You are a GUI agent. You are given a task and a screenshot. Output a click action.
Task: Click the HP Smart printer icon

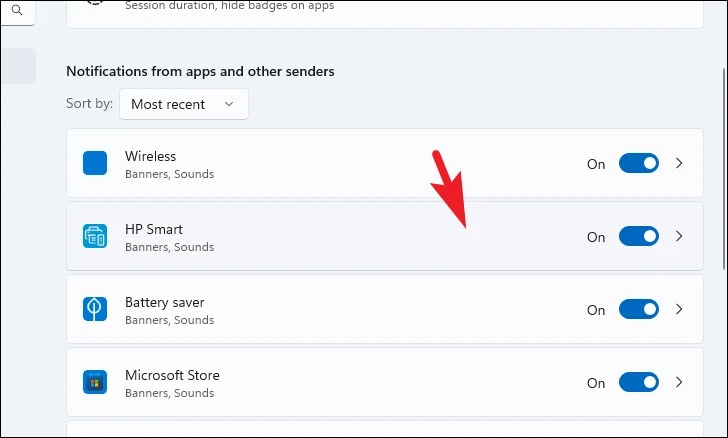coord(95,236)
